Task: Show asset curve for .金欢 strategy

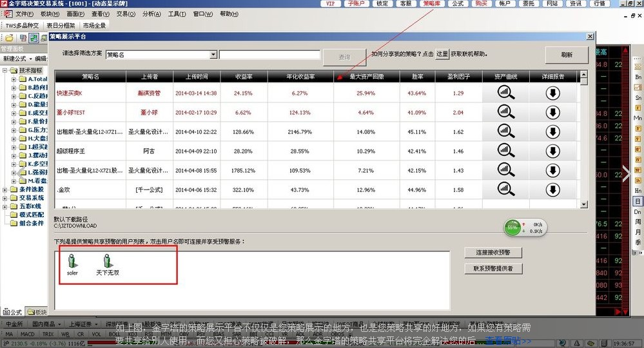Action: (505, 189)
